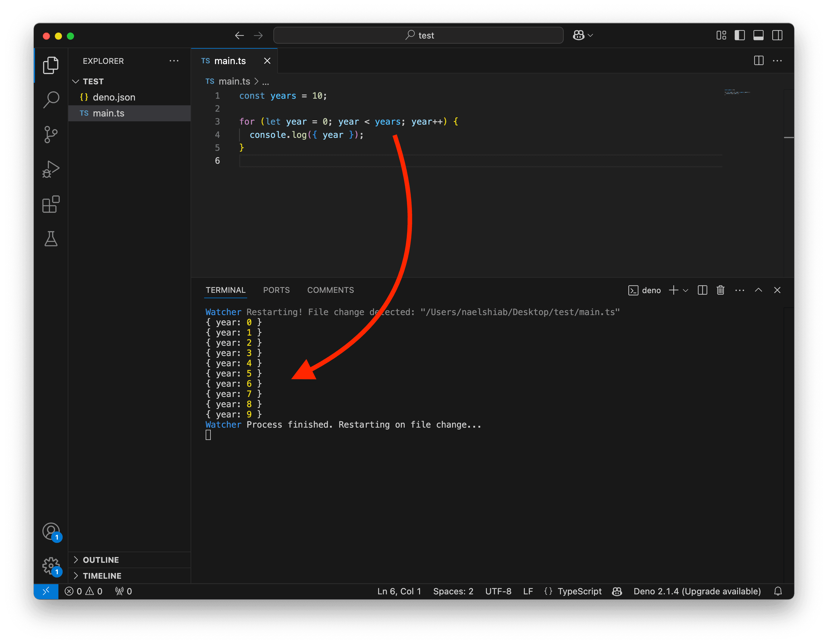Select main.ts in the explorer tree
This screenshot has width=828, height=644.
pos(129,113)
